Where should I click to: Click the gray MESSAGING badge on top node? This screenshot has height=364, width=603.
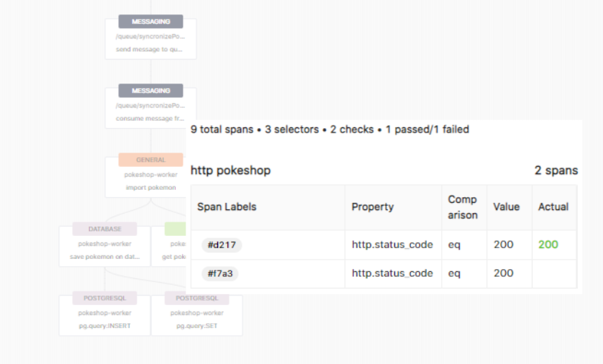151,22
